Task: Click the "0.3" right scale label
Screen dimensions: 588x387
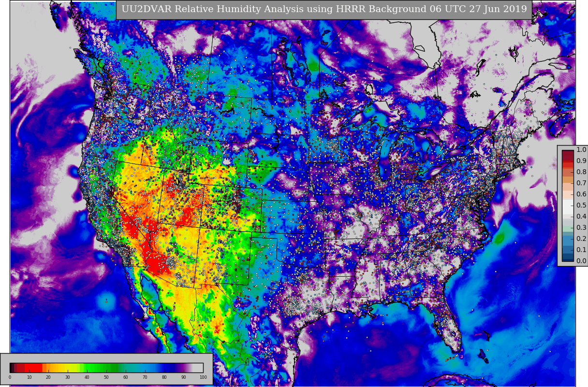Action: (581, 228)
